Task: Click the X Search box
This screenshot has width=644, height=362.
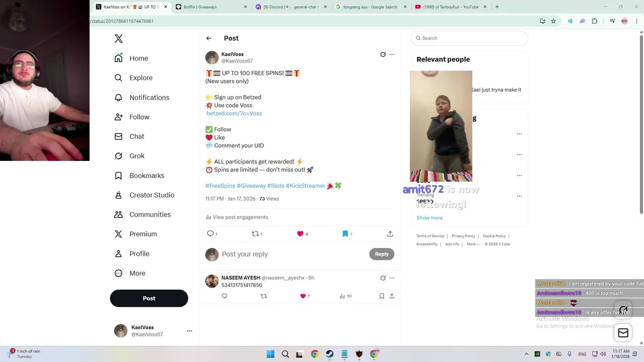Action: [469, 38]
